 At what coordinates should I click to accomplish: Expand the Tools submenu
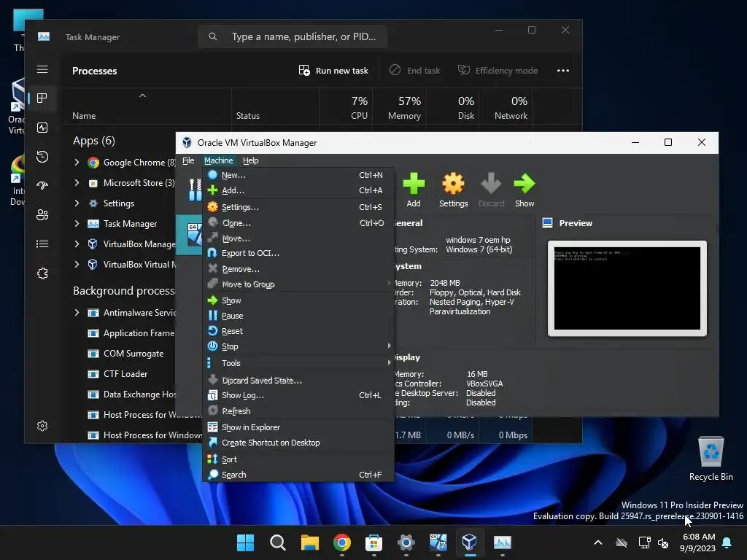(x=298, y=363)
